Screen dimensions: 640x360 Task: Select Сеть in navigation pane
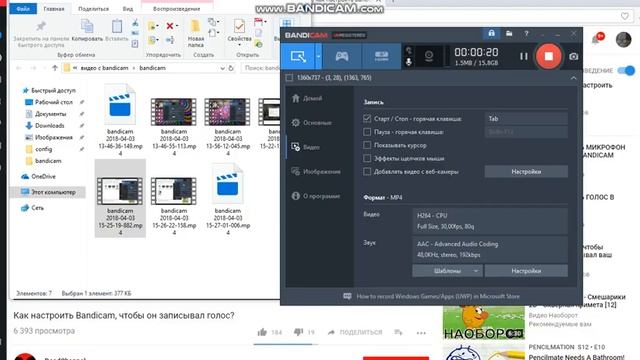click(37, 208)
